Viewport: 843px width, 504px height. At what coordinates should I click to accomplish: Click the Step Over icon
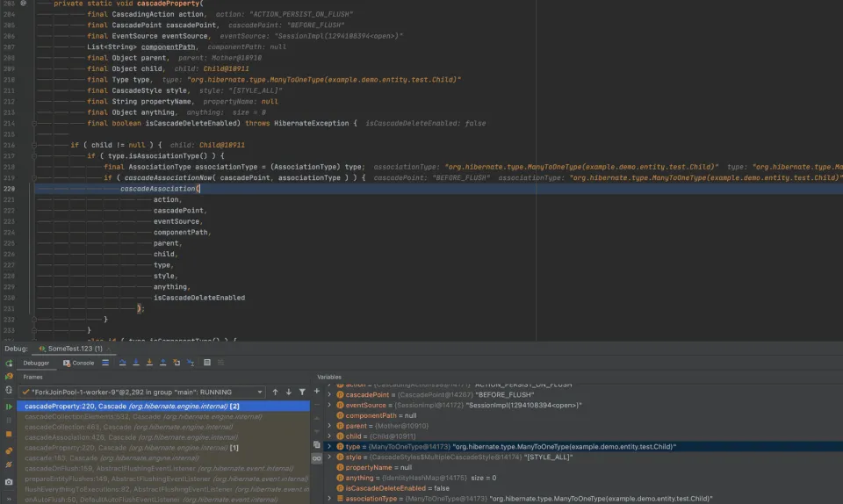(123, 363)
